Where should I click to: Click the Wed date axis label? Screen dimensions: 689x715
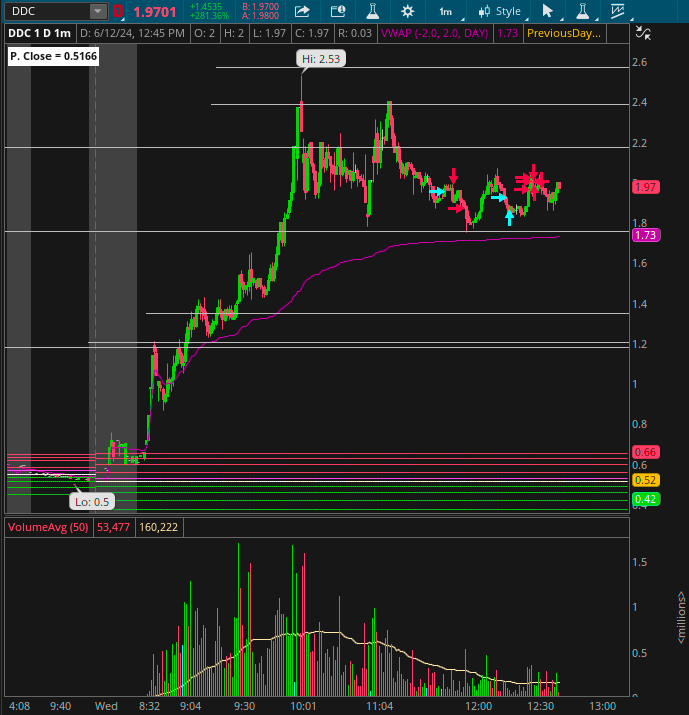[106, 706]
